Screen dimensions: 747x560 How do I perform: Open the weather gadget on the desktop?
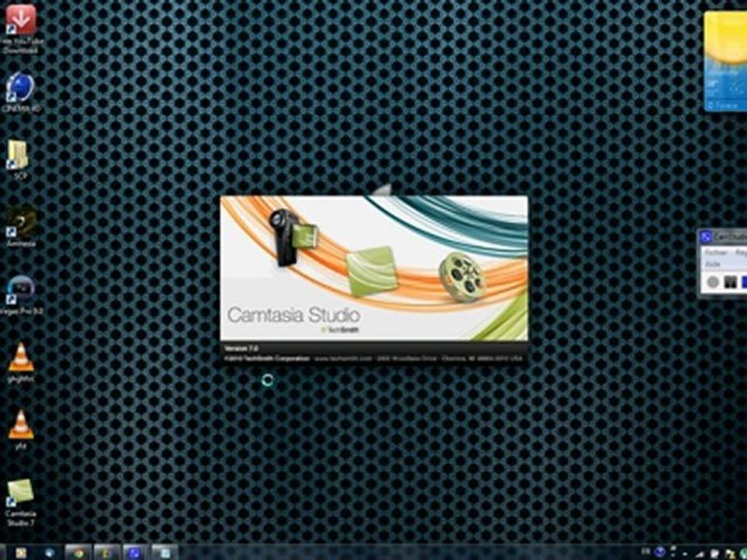point(725,61)
